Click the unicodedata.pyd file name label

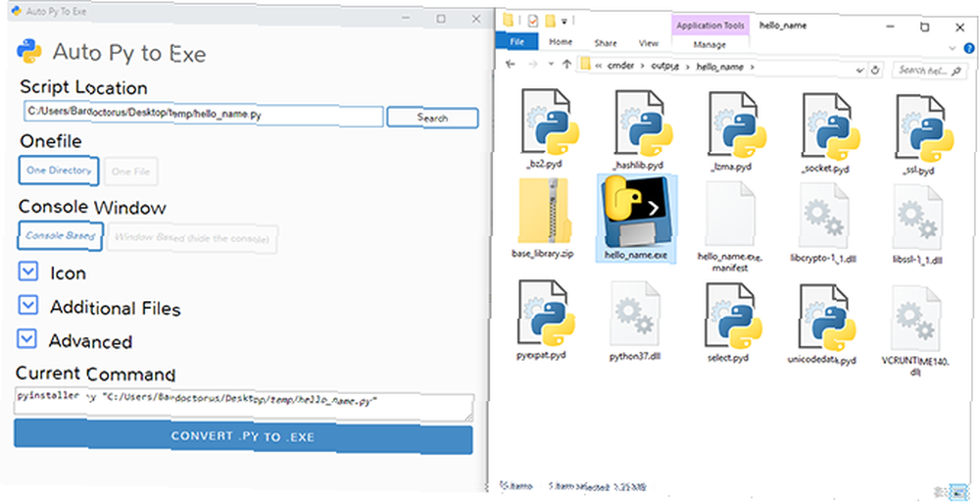[824, 360]
